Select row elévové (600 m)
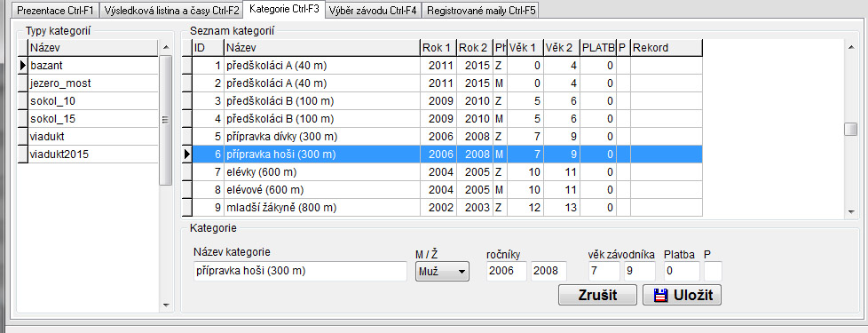Screen dimensions: 868x333 coord(446,189)
